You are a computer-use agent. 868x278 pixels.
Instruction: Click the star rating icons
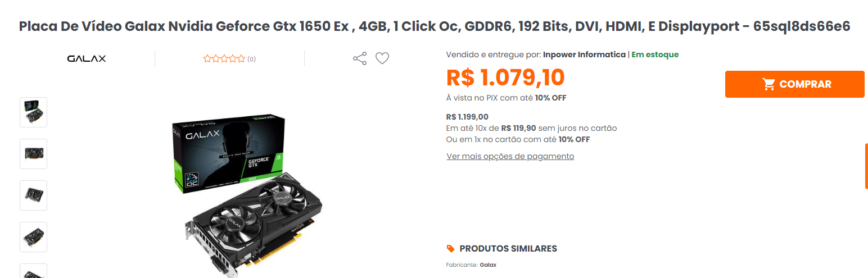click(x=224, y=58)
